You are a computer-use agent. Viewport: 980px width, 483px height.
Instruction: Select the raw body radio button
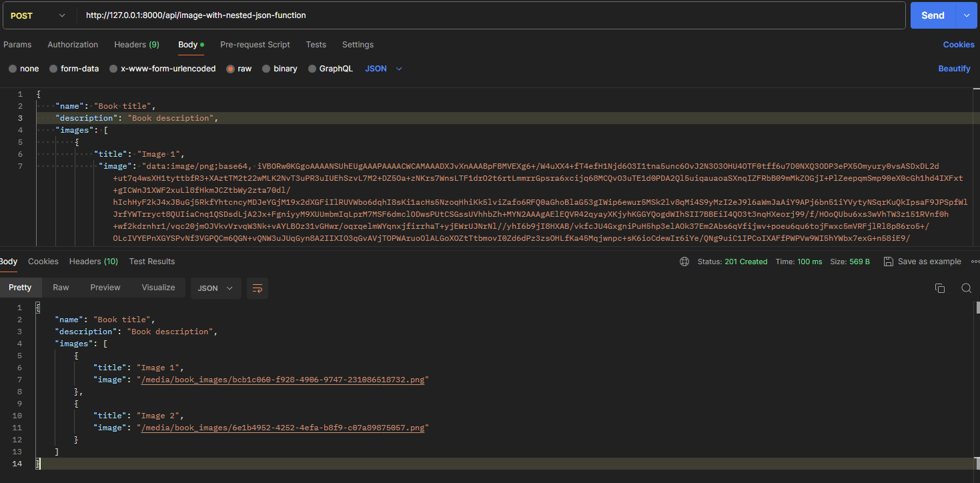[x=231, y=69]
